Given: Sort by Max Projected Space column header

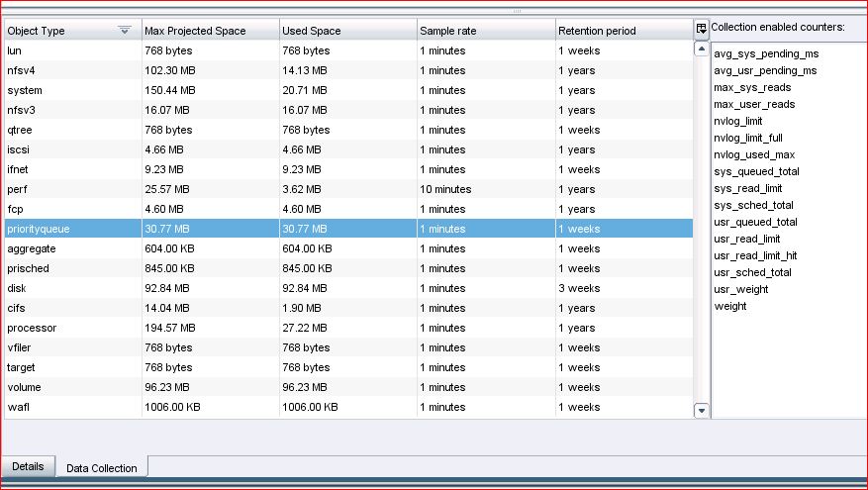Looking at the screenshot, I should point(209,31).
